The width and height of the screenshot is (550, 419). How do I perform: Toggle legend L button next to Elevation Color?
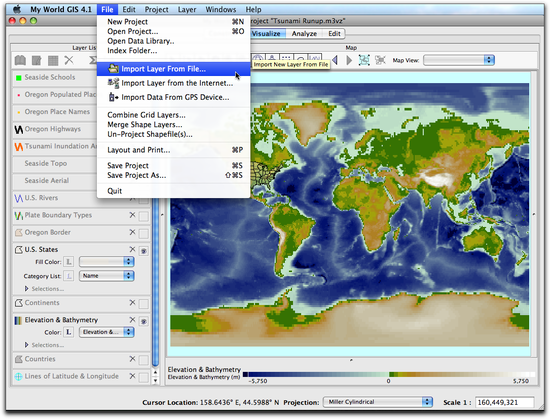(x=69, y=332)
